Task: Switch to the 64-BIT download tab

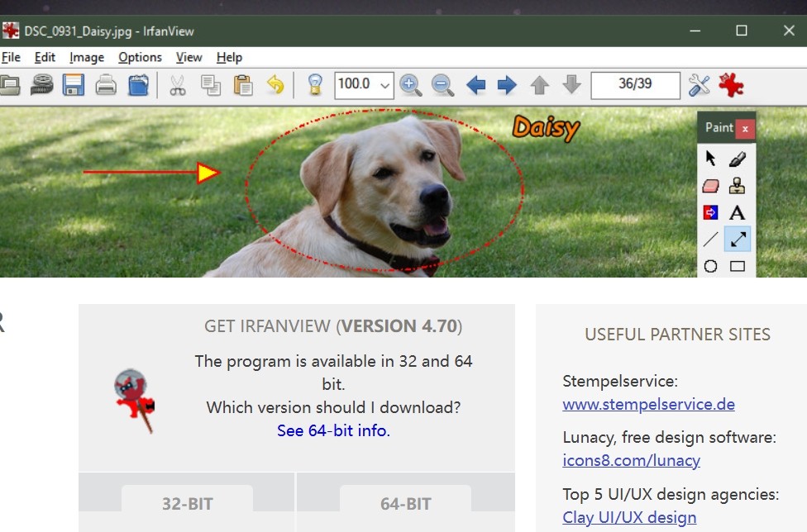Action: click(x=405, y=503)
